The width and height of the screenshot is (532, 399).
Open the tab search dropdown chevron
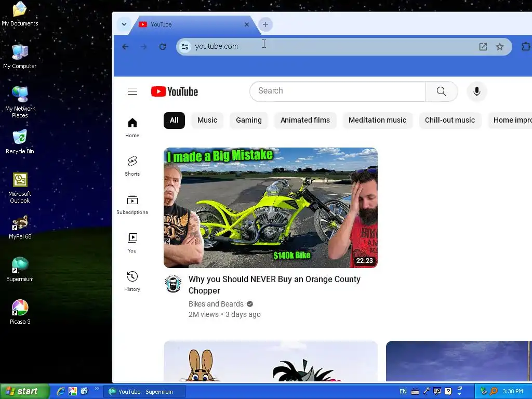(124, 24)
